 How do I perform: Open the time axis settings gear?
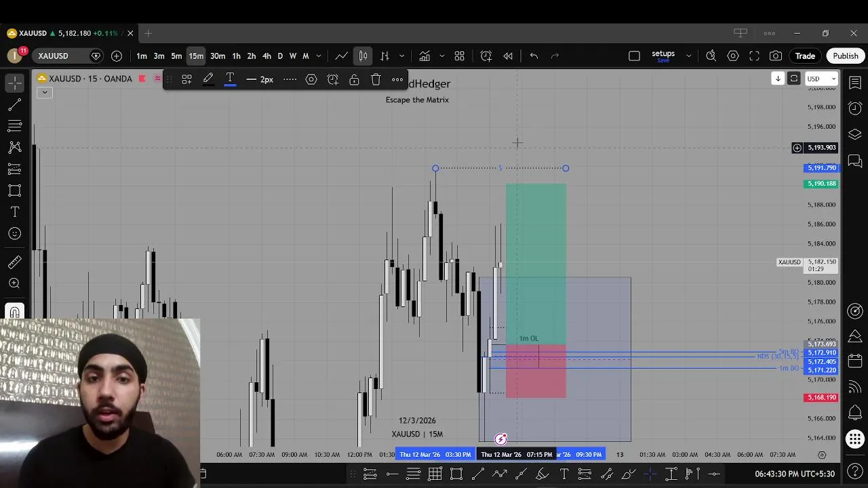[x=822, y=455]
